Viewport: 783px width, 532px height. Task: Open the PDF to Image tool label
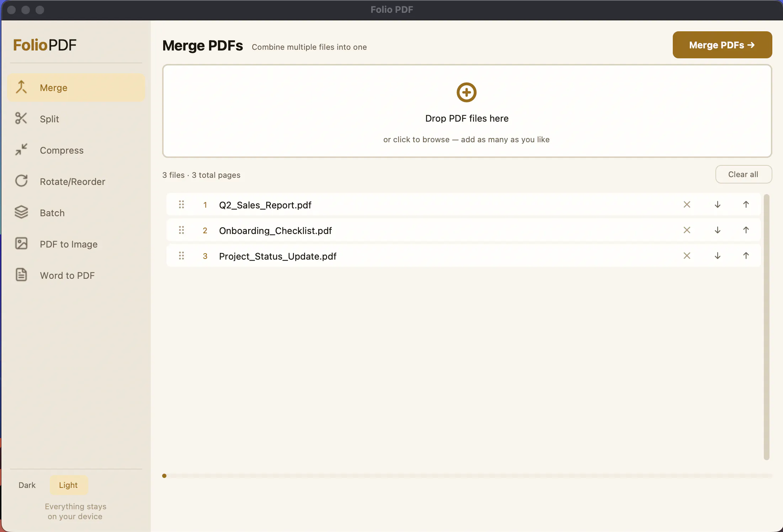point(69,244)
